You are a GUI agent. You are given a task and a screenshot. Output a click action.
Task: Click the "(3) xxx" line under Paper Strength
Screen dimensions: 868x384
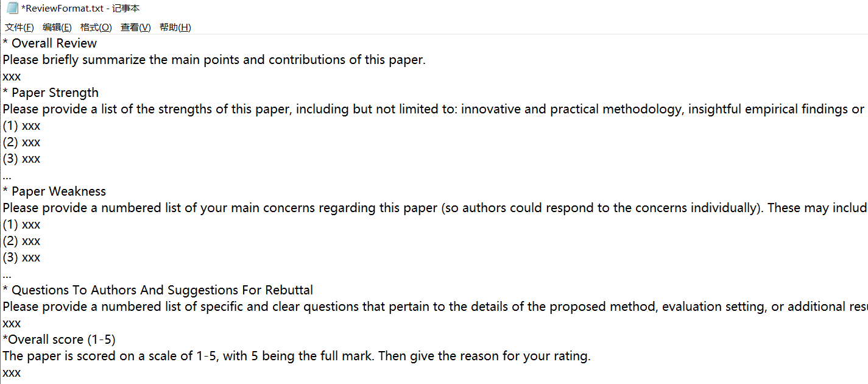click(x=22, y=158)
